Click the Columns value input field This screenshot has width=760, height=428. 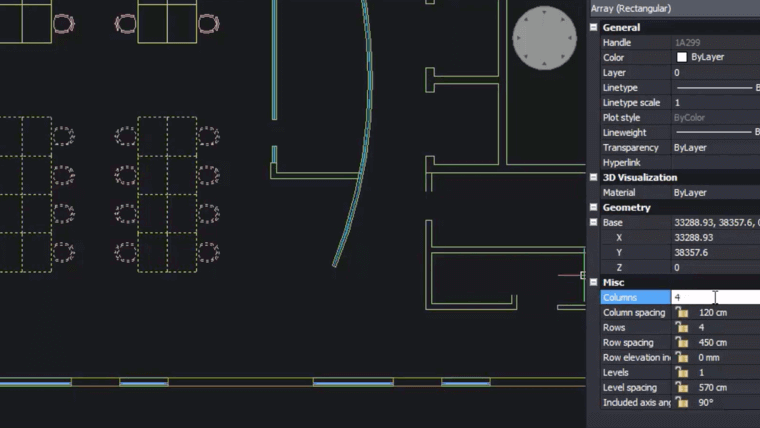click(x=715, y=298)
